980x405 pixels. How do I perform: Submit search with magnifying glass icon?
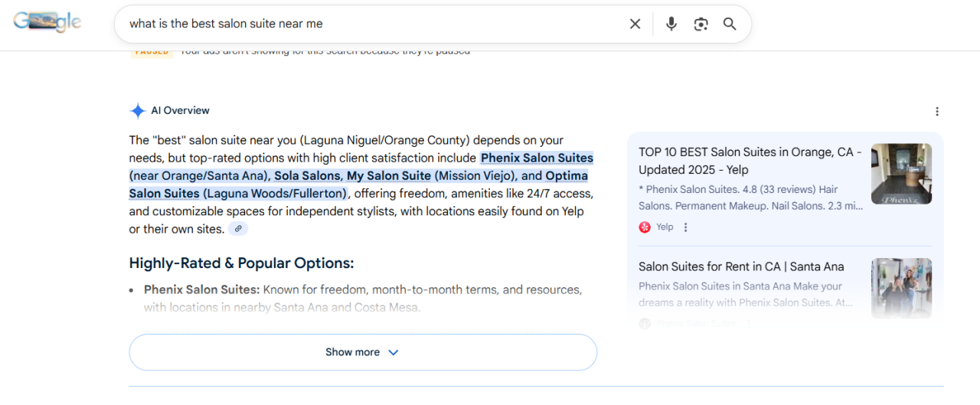pos(730,24)
